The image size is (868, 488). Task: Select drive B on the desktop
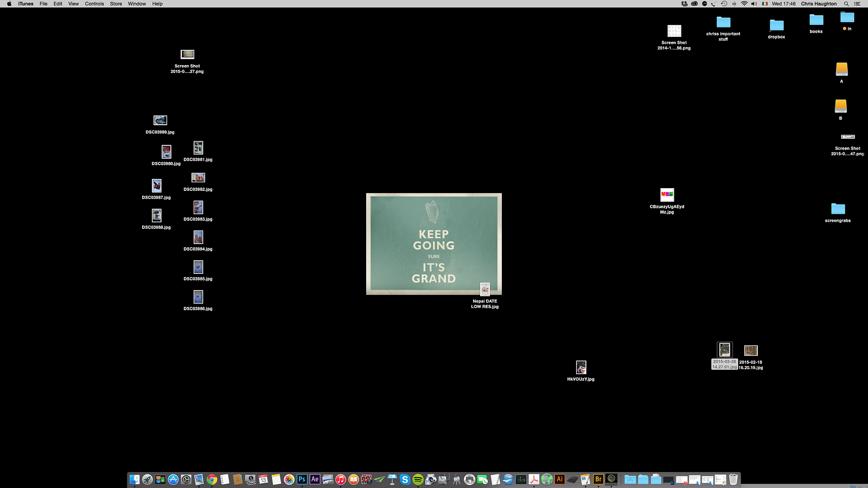pos(840,110)
